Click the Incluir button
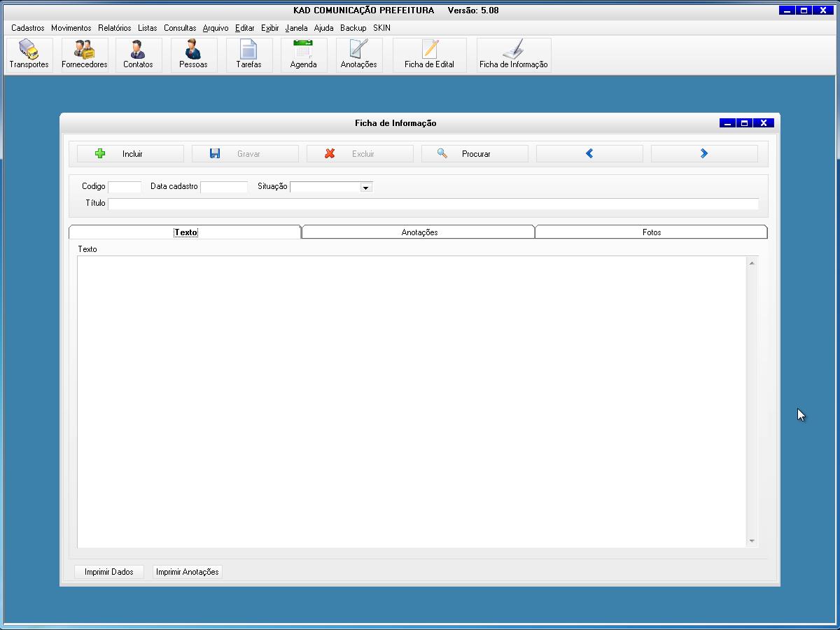 pos(130,153)
